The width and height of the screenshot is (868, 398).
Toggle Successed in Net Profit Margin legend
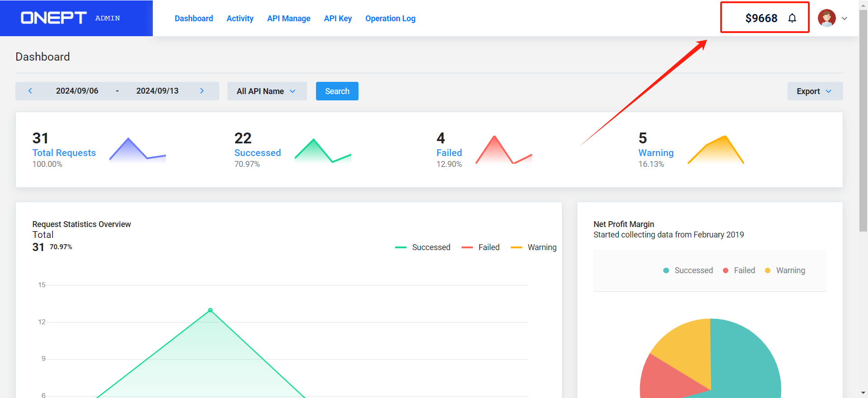coord(688,270)
